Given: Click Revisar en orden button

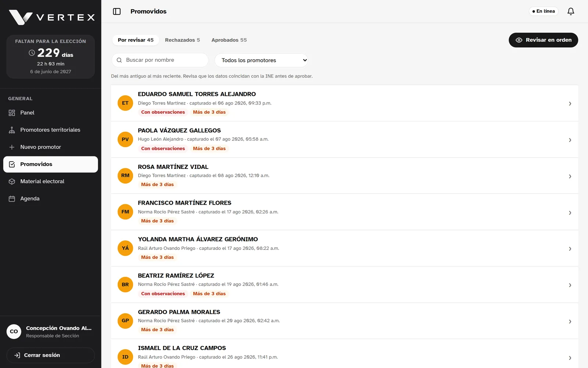Looking at the screenshot, I should [543, 40].
